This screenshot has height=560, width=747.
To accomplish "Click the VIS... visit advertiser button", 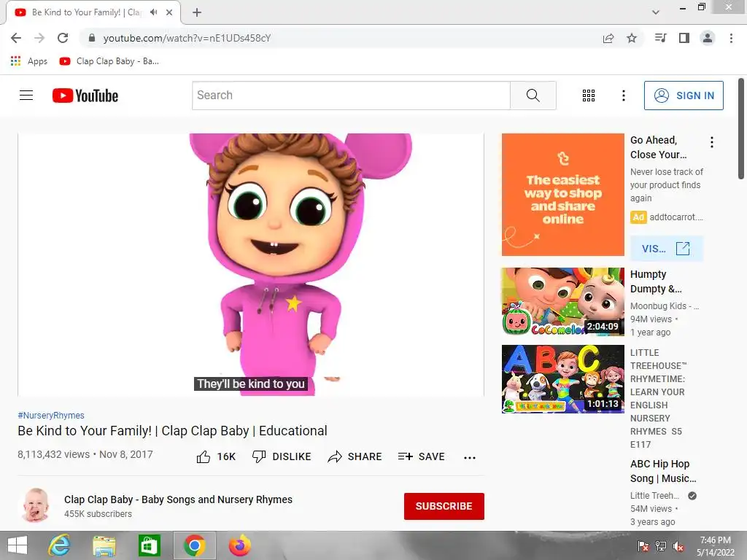I will tap(667, 249).
